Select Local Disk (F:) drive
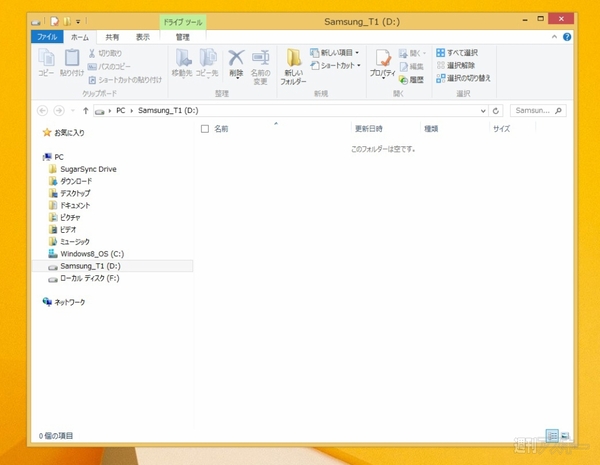Image resolution: width=600 pixels, height=465 pixels. pos(84,278)
